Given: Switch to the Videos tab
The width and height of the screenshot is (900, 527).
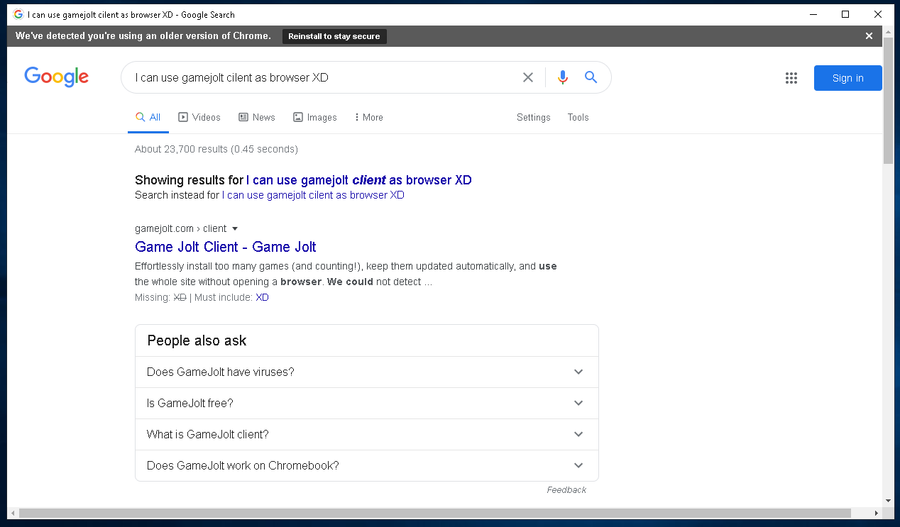Looking at the screenshot, I should [199, 117].
